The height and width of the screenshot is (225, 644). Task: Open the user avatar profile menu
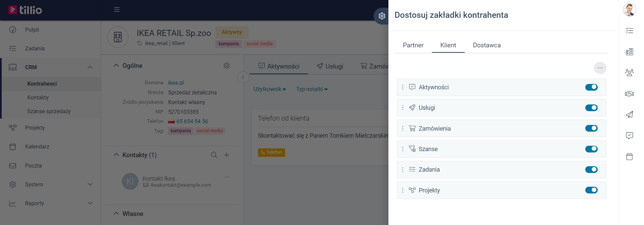[630, 10]
